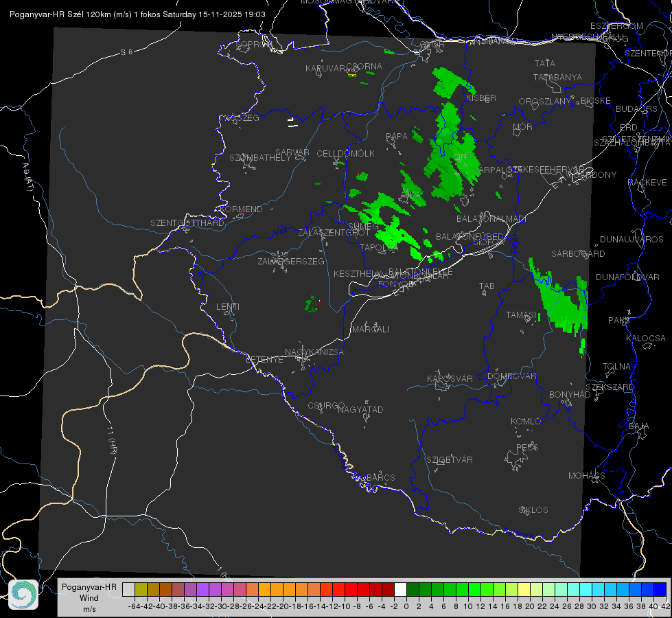Screen dimensions: 672x618
Task: Click the NAGYKANIZSA label
Action: (x=314, y=352)
